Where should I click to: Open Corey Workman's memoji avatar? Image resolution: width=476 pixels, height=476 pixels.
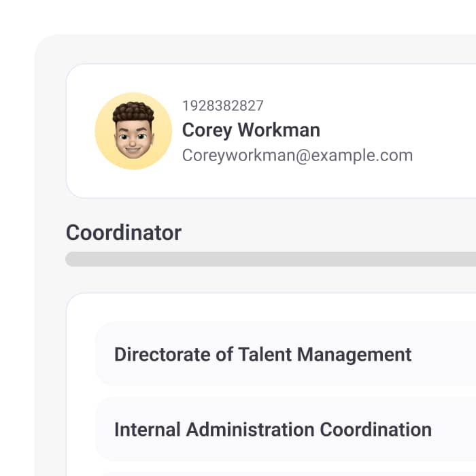click(133, 131)
